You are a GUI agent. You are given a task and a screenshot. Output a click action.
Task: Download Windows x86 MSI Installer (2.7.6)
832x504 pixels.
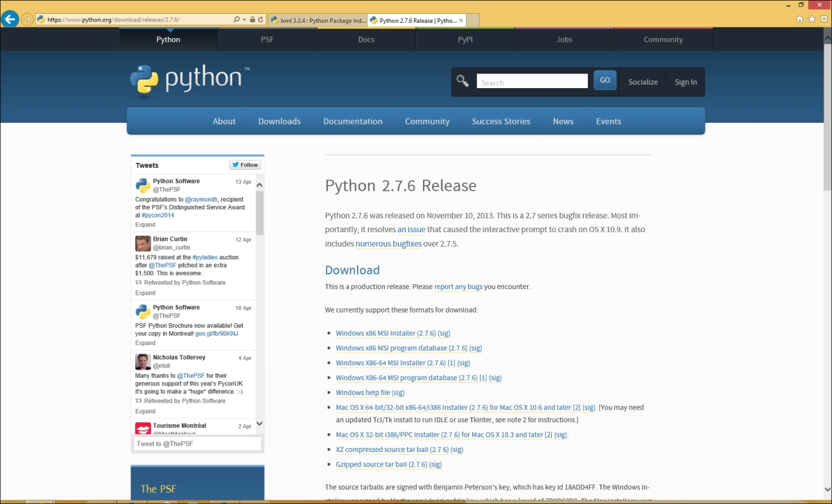click(x=385, y=333)
